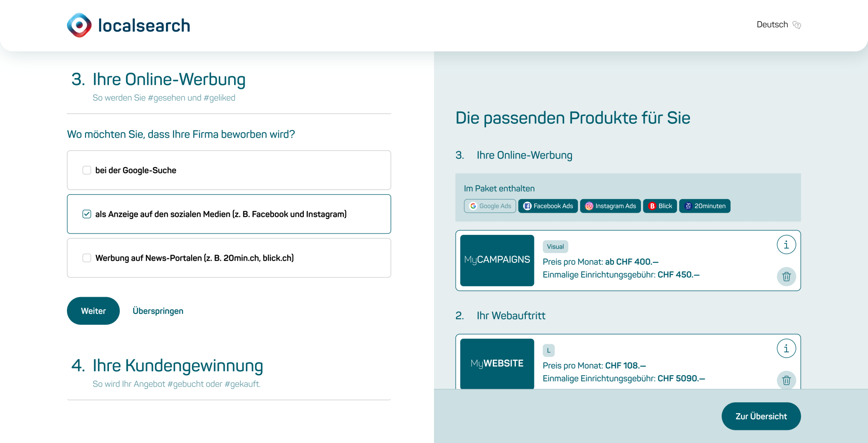Click the Facebook Ads badge
Viewport: 868px width, 443px height.
coord(548,206)
